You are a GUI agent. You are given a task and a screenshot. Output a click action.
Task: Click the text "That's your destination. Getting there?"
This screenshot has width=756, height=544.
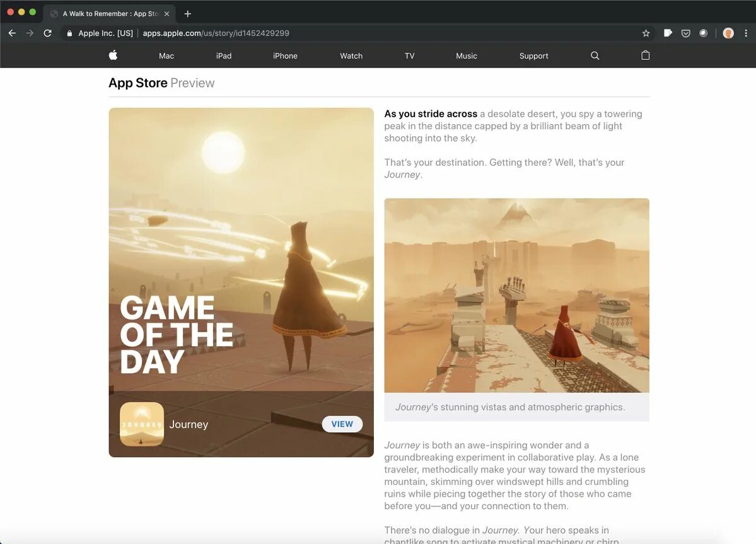(x=468, y=163)
